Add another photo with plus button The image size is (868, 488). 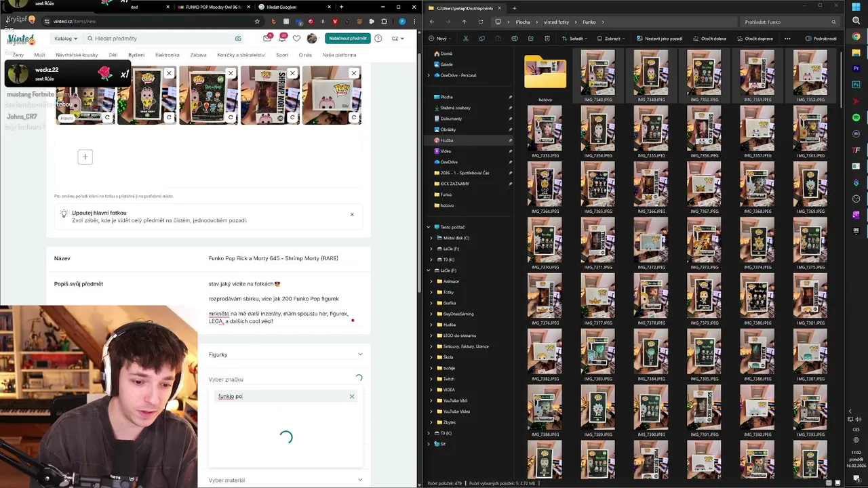click(85, 157)
